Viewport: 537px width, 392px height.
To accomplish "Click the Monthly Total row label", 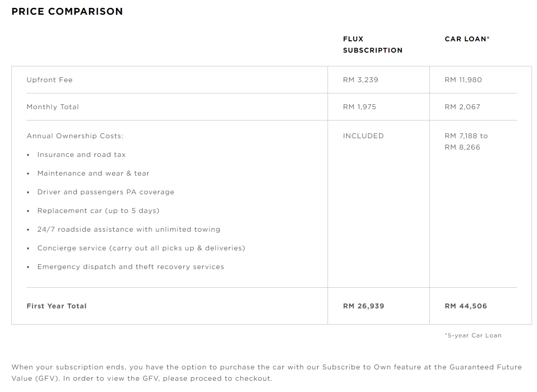I will click(x=53, y=107).
